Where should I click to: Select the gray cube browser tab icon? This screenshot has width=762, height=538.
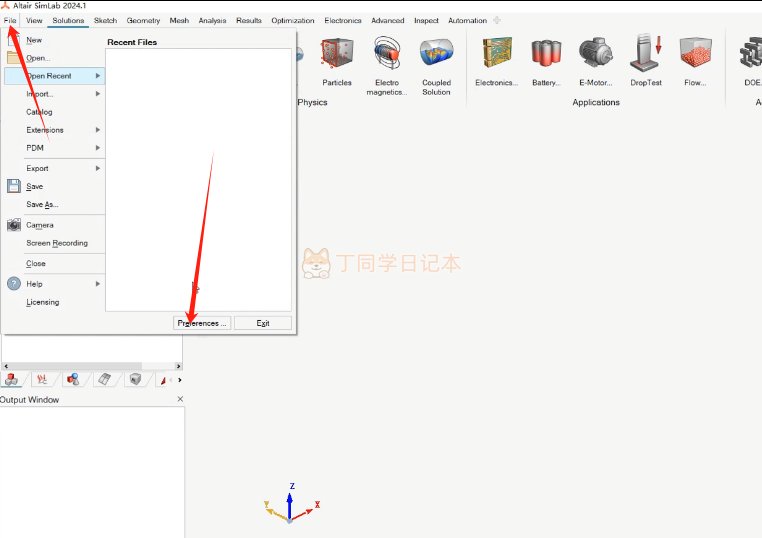coord(135,380)
